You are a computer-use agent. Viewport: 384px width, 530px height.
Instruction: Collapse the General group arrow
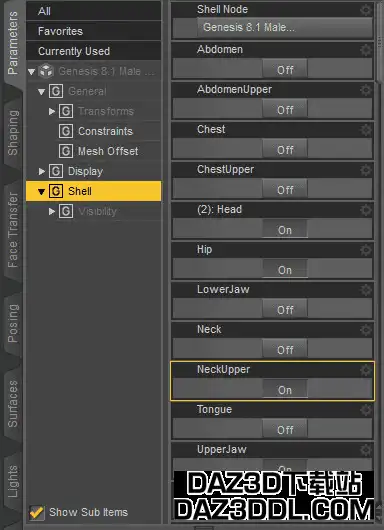(x=42, y=92)
